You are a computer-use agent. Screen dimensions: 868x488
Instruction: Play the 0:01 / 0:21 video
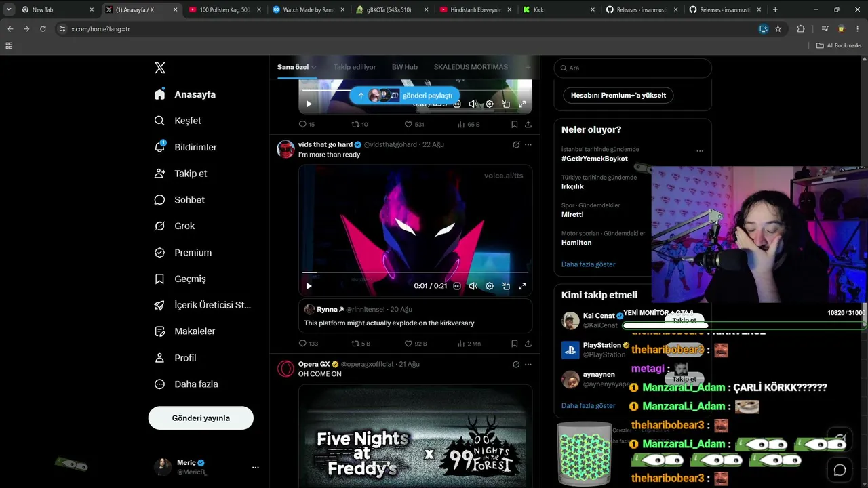pyautogui.click(x=309, y=286)
